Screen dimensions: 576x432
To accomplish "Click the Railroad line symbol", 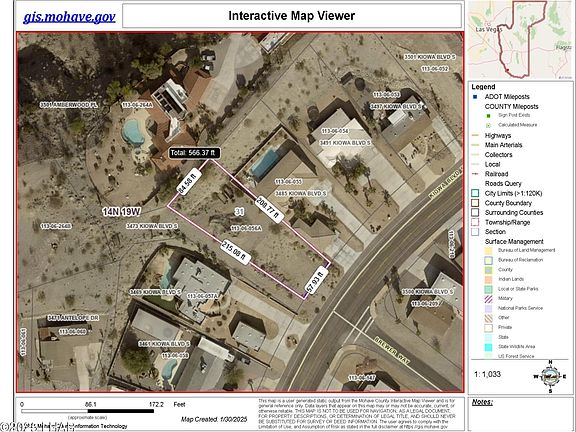I will pos(475,174).
